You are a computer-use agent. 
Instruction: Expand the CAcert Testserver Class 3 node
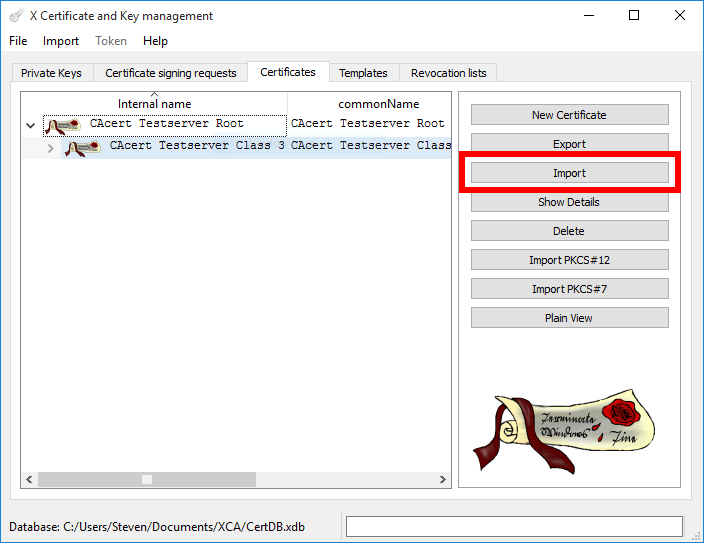(50, 148)
